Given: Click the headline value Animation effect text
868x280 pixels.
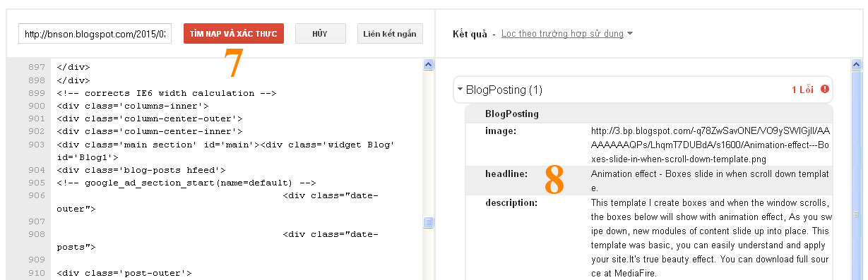Looking at the screenshot, I should tap(710, 181).
